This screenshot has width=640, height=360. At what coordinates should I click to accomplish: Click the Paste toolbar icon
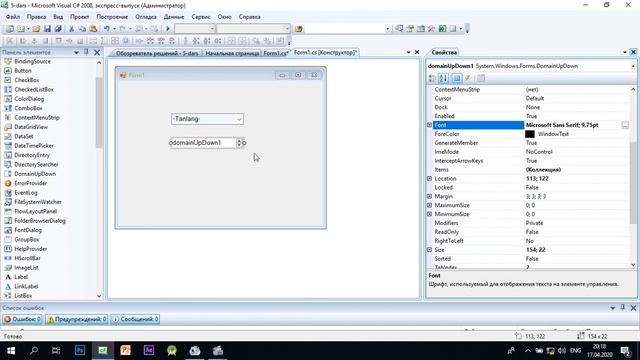click(x=93, y=29)
